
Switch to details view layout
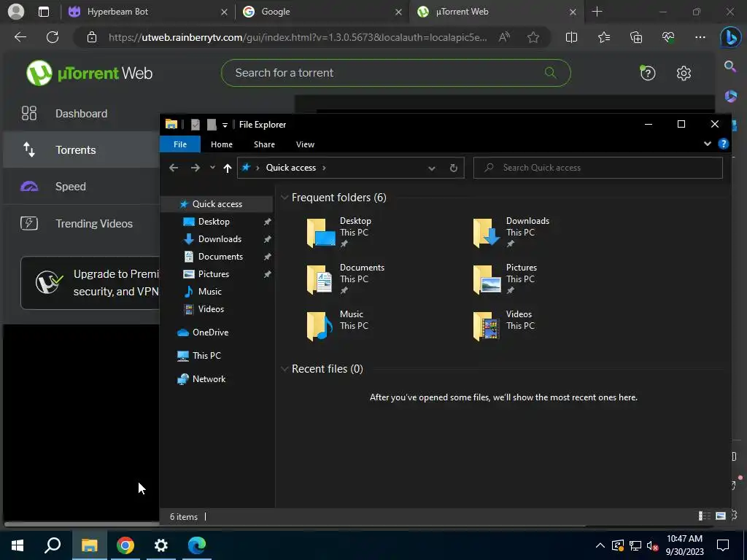pos(704,516)
